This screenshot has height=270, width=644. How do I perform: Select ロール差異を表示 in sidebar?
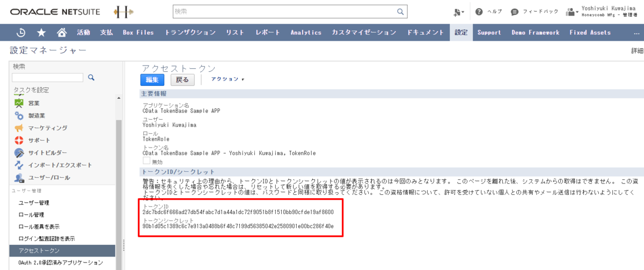pos(39,227)
